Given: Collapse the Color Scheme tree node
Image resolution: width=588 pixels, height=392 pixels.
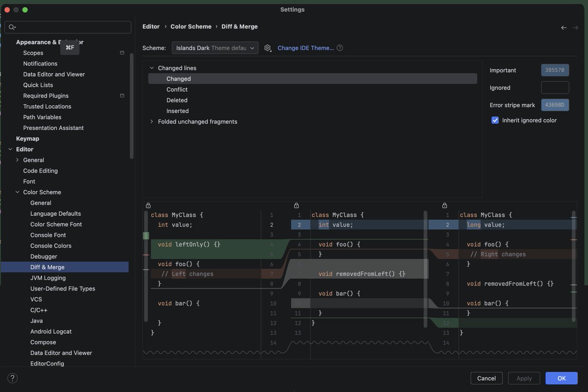Looking at the screenshot, I should click(18, 192).
